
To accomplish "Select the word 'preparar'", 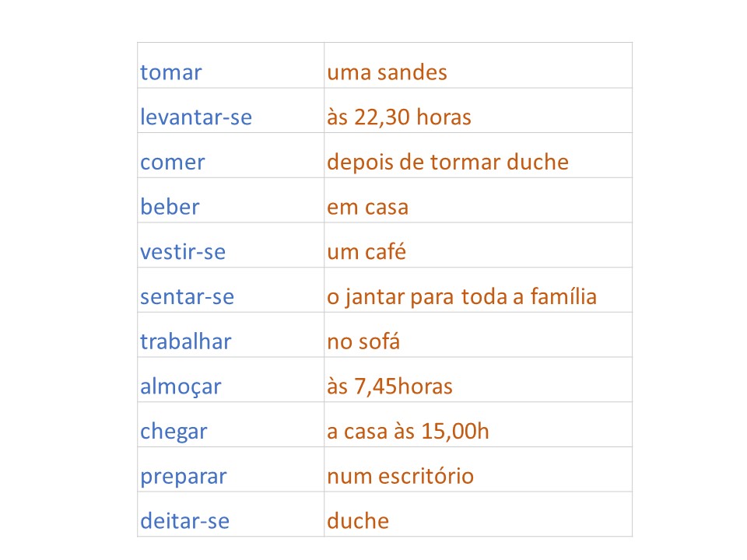I will (184, 476).
